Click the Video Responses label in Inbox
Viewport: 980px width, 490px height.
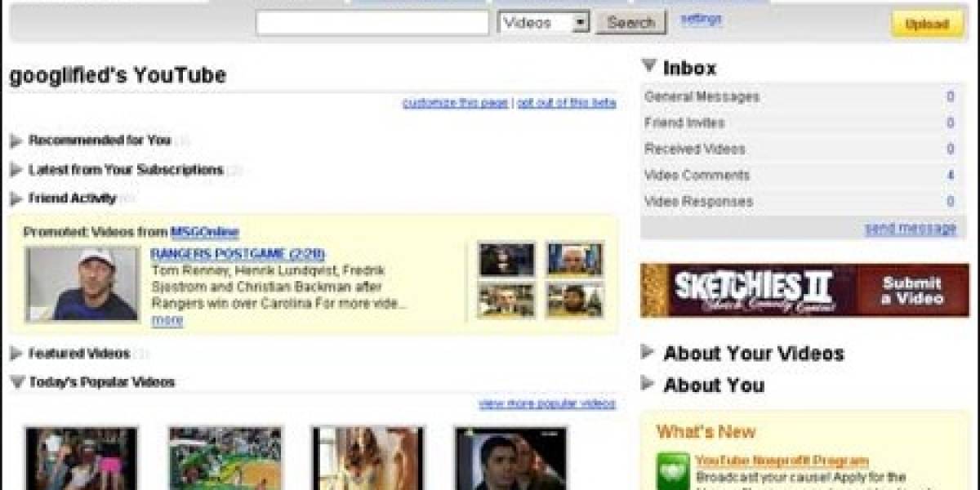(x=698, y=202)
